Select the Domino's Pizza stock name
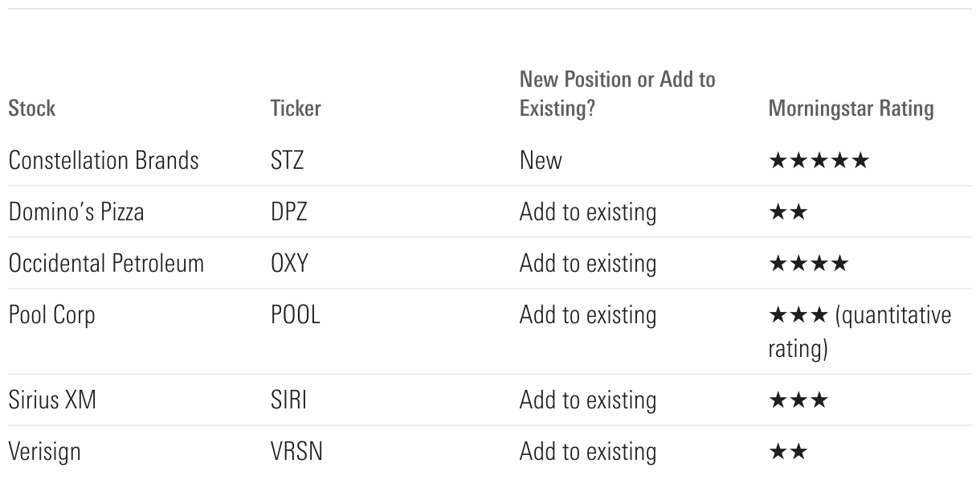Image resolution: width=980 pixels, height=484 pixels. pyautogui.click(x=76, y=212)
